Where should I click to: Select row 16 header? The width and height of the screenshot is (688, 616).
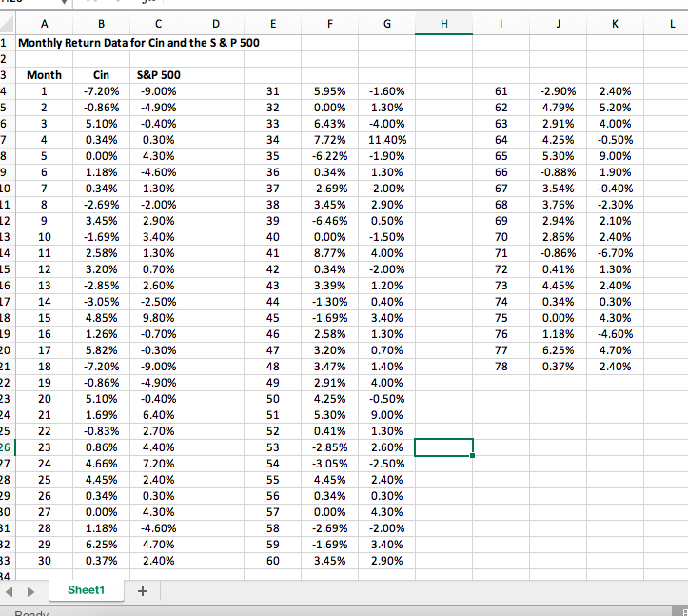pos(7,286)
